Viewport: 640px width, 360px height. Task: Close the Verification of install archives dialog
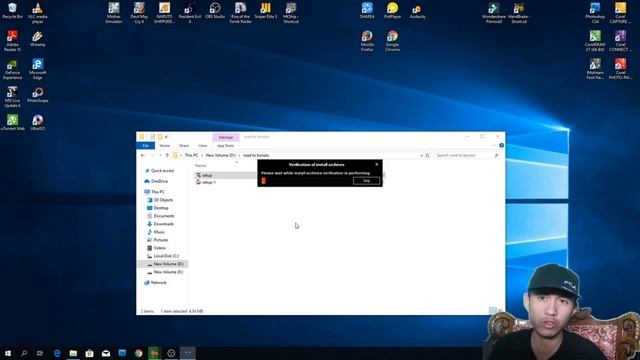[x=377, y=164]
